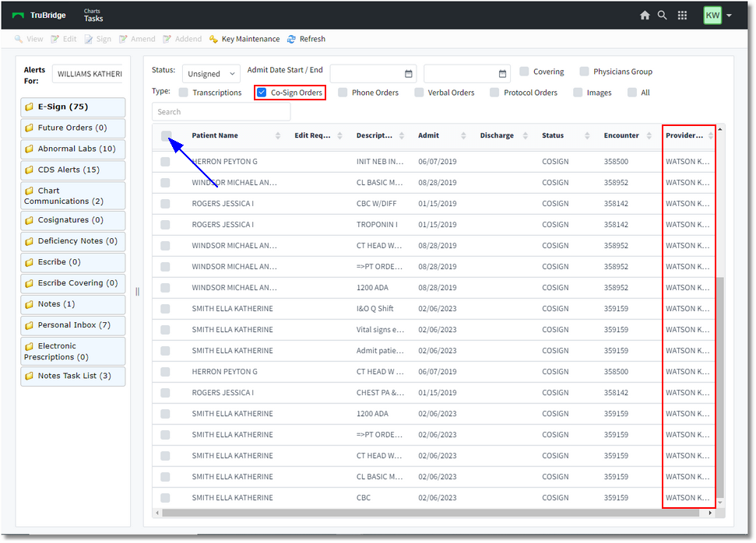Select the I&O Q Shift description cell
This screenshot has width=756, height=543.
pyautogui.click(x=374, y=309)
